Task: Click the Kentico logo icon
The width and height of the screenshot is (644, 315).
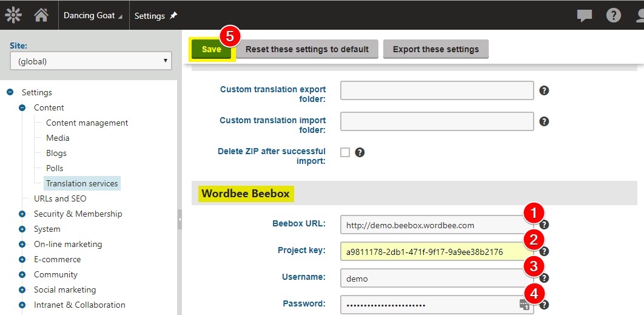Action: [x=12, y=15]
